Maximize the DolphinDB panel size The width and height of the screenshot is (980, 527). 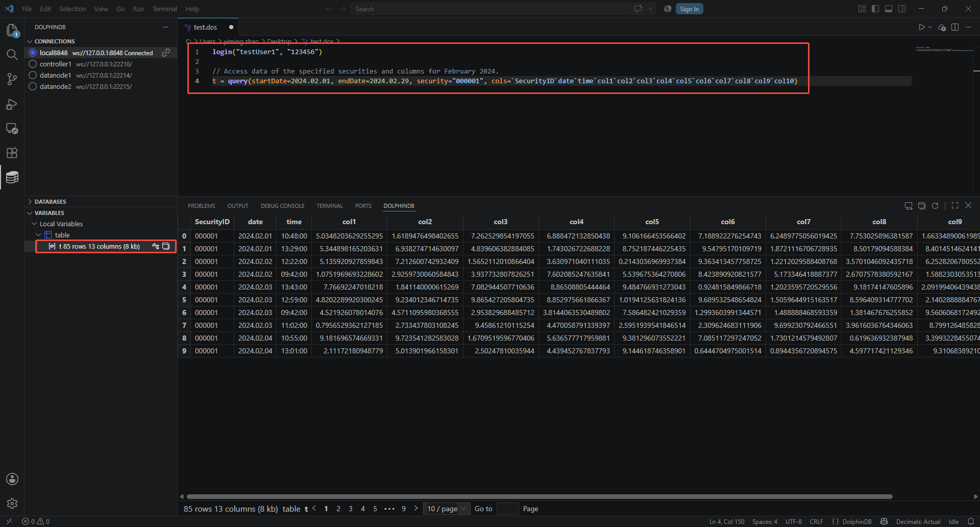click(955, 206)
